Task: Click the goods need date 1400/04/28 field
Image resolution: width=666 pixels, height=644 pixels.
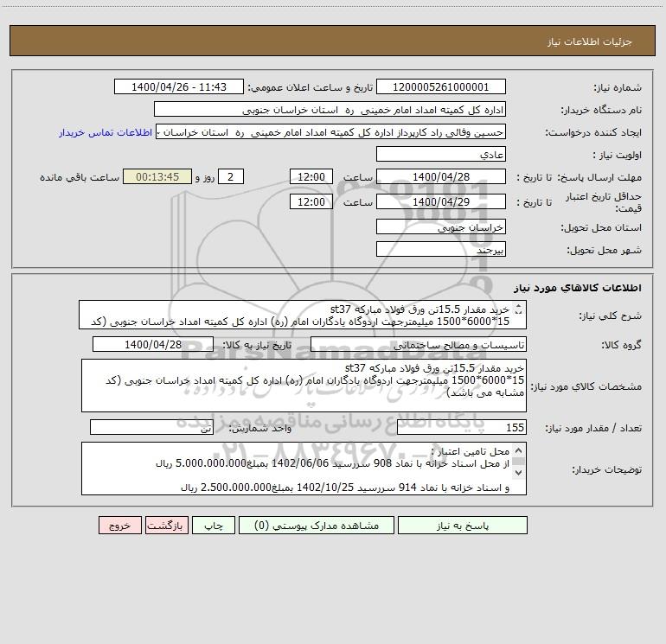Action: pos(153,344)
